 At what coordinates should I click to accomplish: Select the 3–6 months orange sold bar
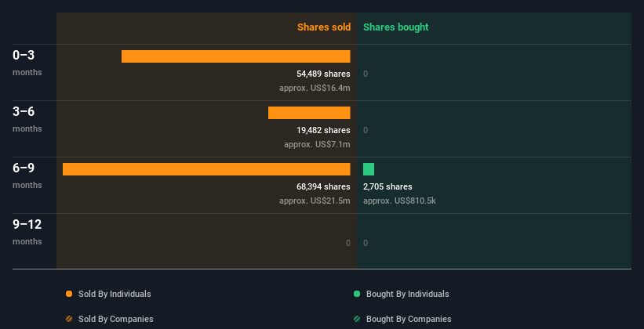coord(309,113)
